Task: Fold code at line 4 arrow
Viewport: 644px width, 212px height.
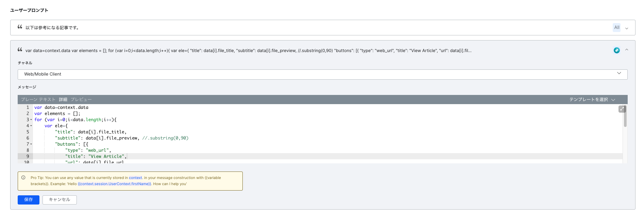Action: (x=31, y=126)
